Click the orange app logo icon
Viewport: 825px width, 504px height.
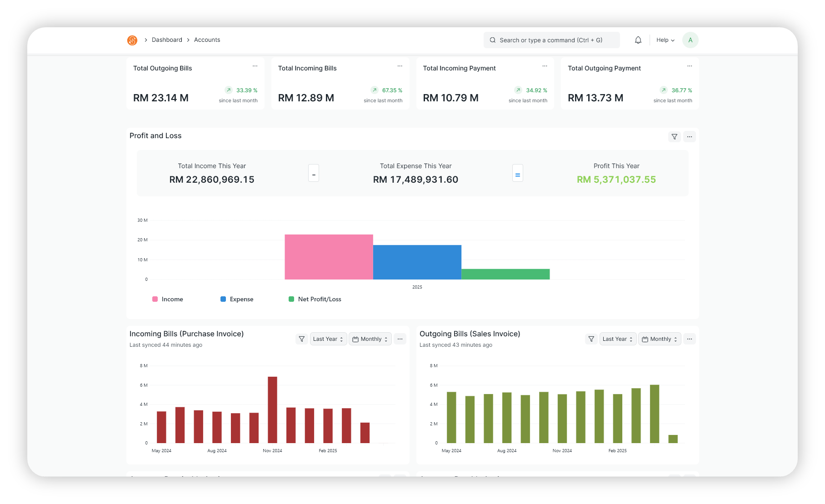click(132, 40)
